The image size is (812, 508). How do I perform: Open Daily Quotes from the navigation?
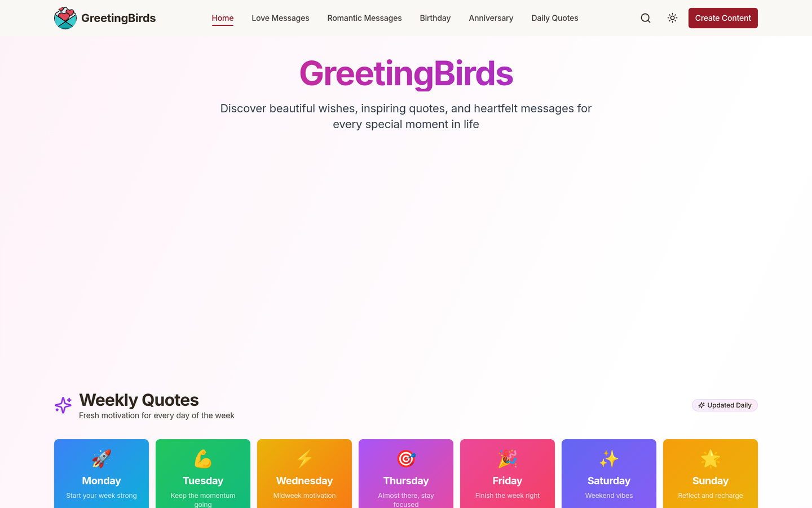555,18
